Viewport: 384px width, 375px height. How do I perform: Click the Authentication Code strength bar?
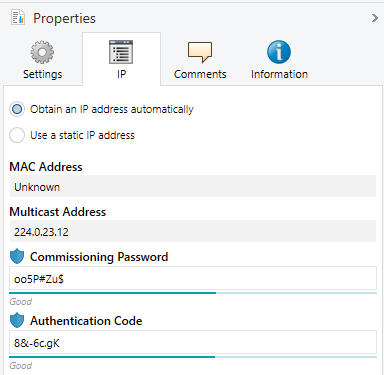tap(193, 357)
